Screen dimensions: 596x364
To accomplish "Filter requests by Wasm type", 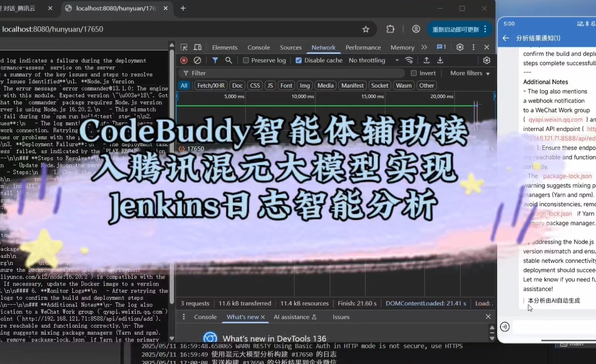I will [404, 86].
